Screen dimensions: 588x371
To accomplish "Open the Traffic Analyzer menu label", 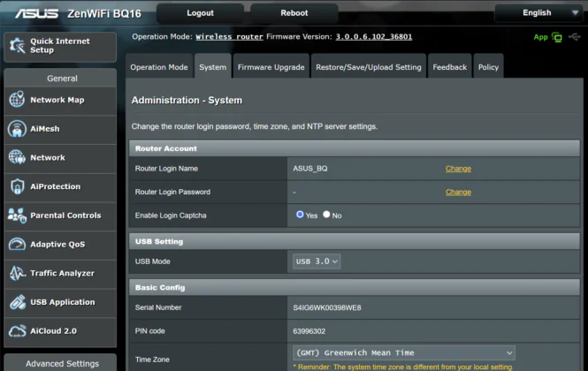I will pos(62,273).
